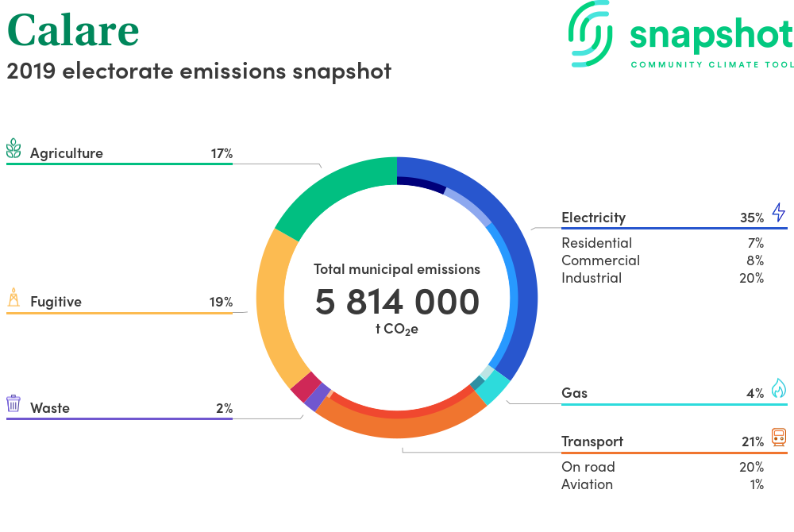The image size is (794, 532).
Task: Click the Industrial row label
Action: 592,278
